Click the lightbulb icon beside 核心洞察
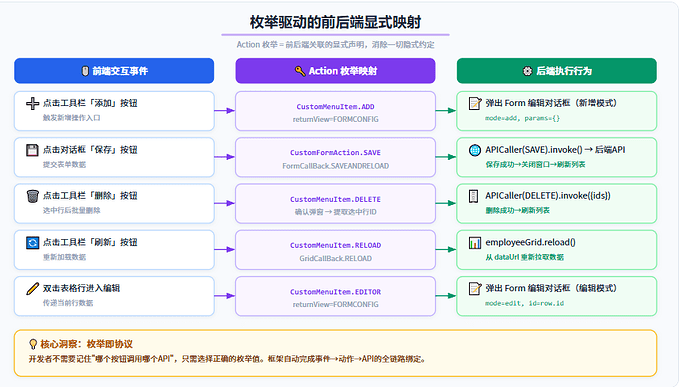 coord(33,344)
